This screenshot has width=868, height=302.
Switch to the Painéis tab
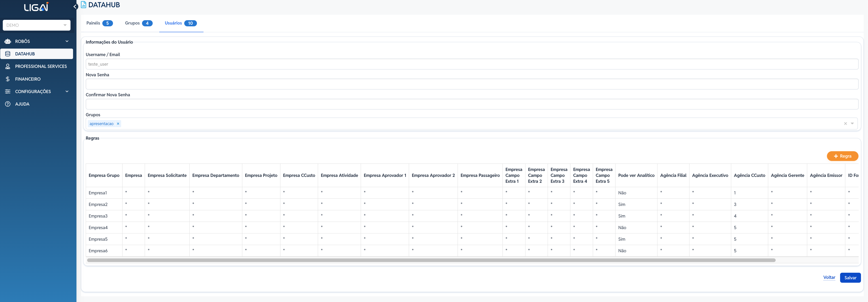pos(99,23)
